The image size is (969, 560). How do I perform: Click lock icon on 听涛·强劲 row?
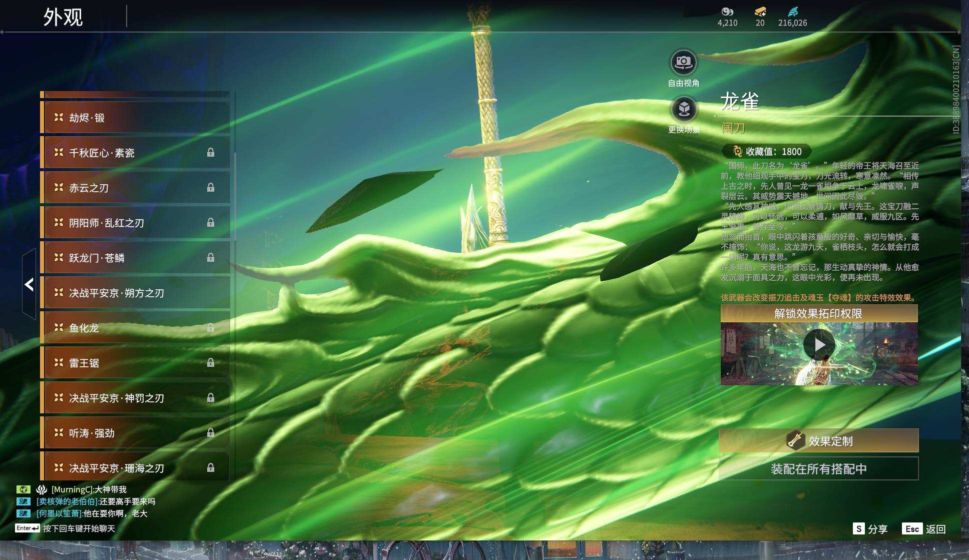pyautogui.click(x=211, y=432)
